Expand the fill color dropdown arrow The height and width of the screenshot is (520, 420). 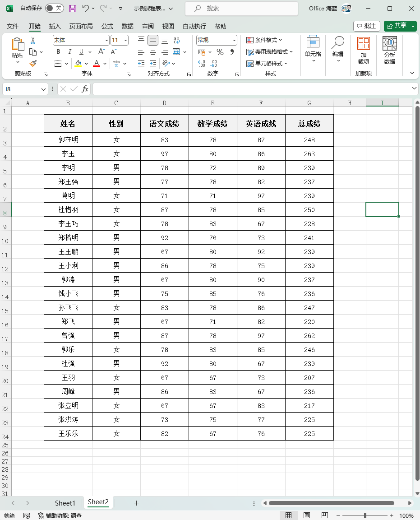pos(87,63)
